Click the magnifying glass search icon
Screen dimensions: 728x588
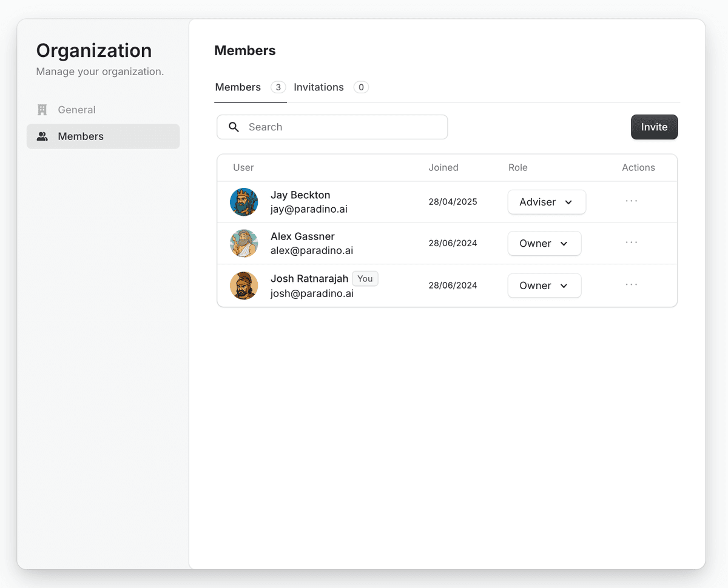(234, 127)
